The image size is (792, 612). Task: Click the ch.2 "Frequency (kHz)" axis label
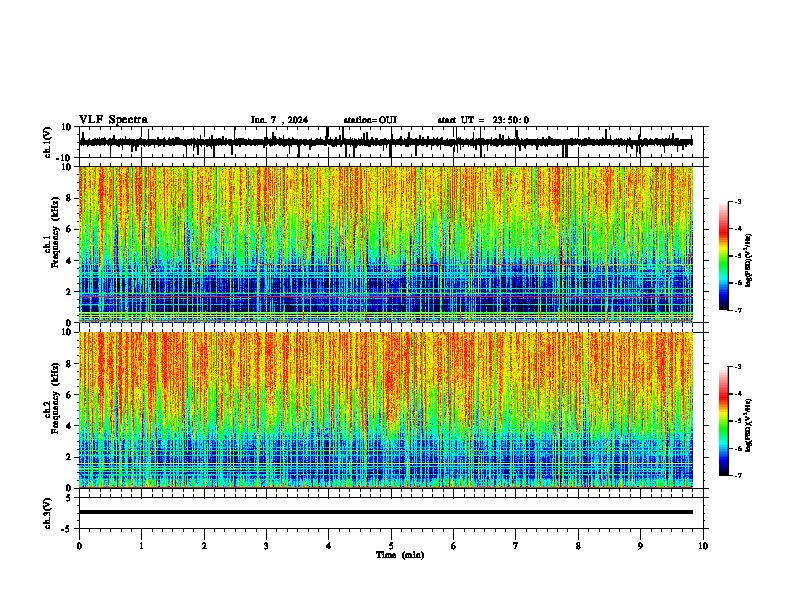[x=55, y=397]
